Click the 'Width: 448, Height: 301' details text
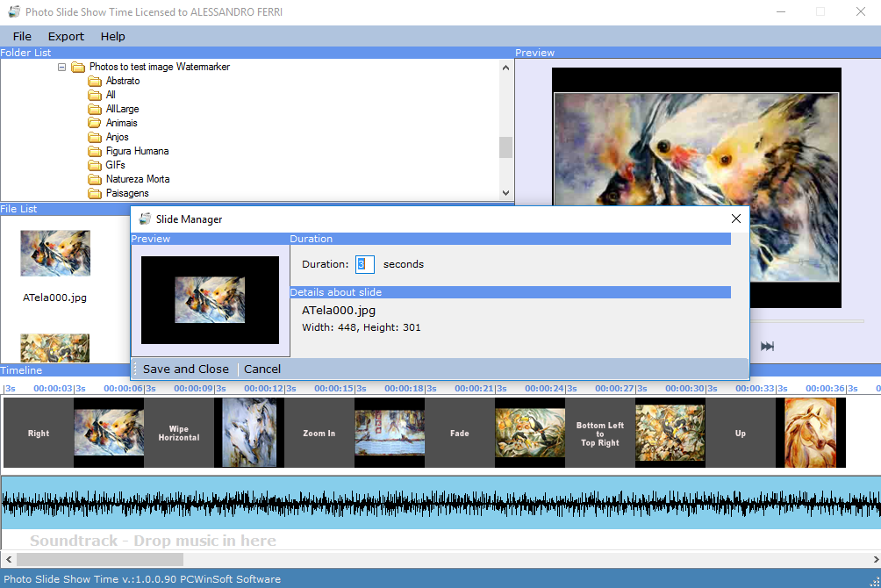This screenshot has width=881, height=588. tap(362, 327)
